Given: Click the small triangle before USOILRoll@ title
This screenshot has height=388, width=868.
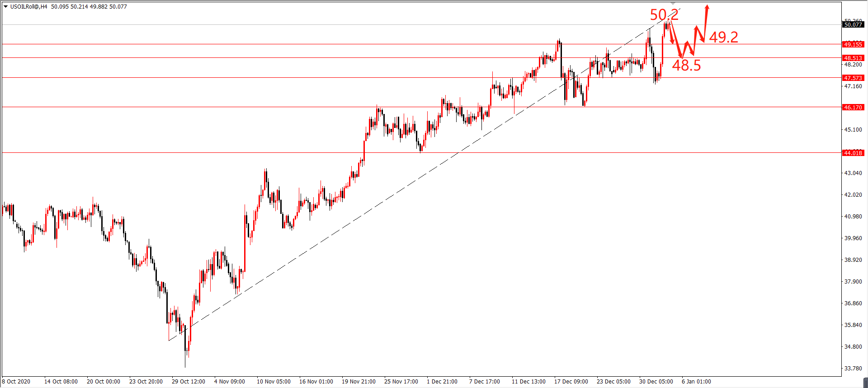Looking at the screenshot, I should coord(6,7).
